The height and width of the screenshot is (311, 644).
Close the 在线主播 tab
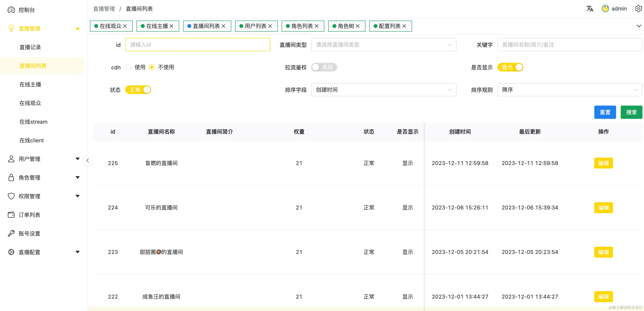[171, 26]
